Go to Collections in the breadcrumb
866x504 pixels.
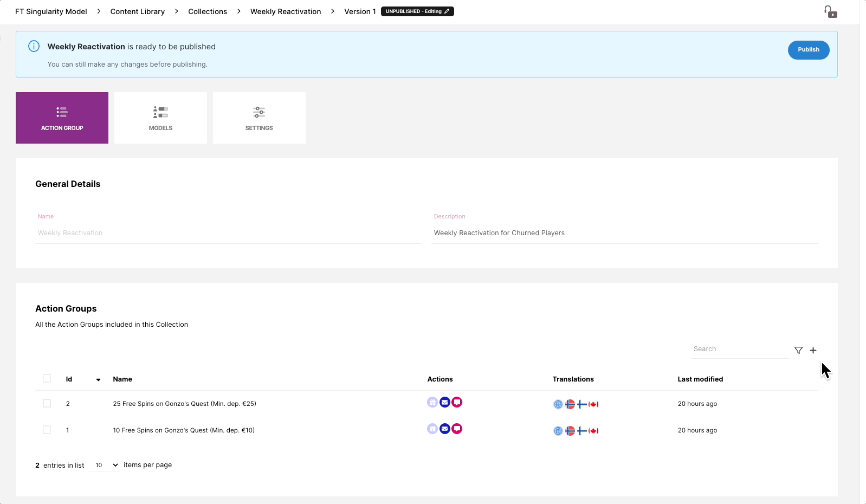pyautogui.click(x=208, y=11)
